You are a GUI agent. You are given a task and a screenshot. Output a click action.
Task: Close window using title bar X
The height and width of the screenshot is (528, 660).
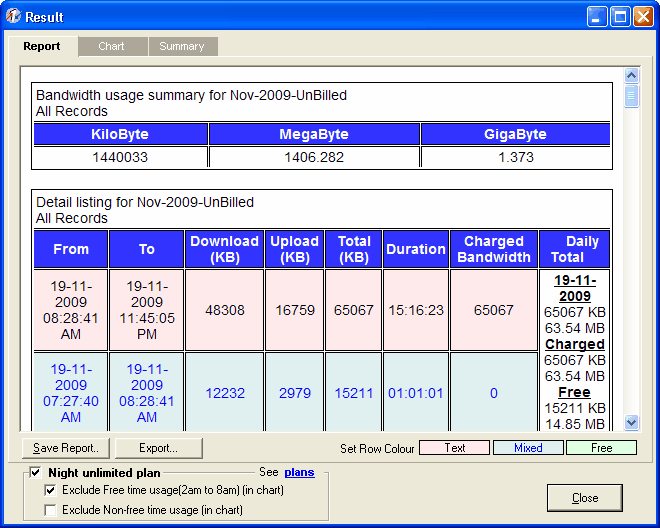tap(643, 17)
